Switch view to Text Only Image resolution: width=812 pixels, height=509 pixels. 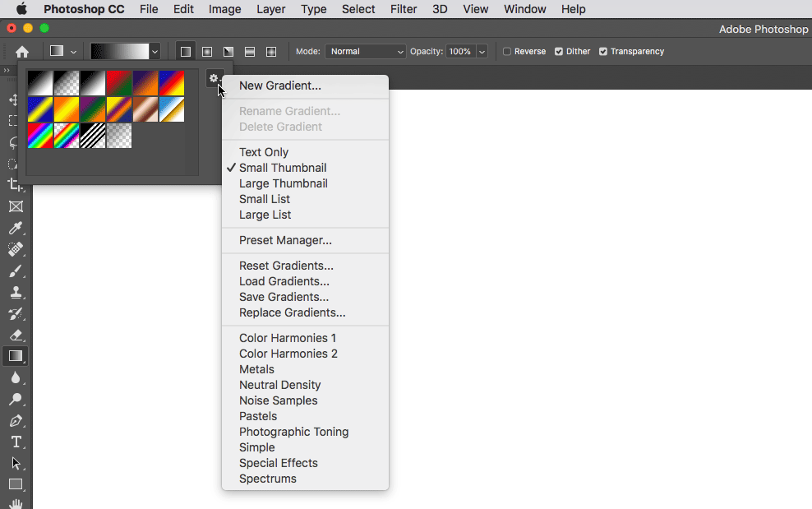(x=264, y=152)
